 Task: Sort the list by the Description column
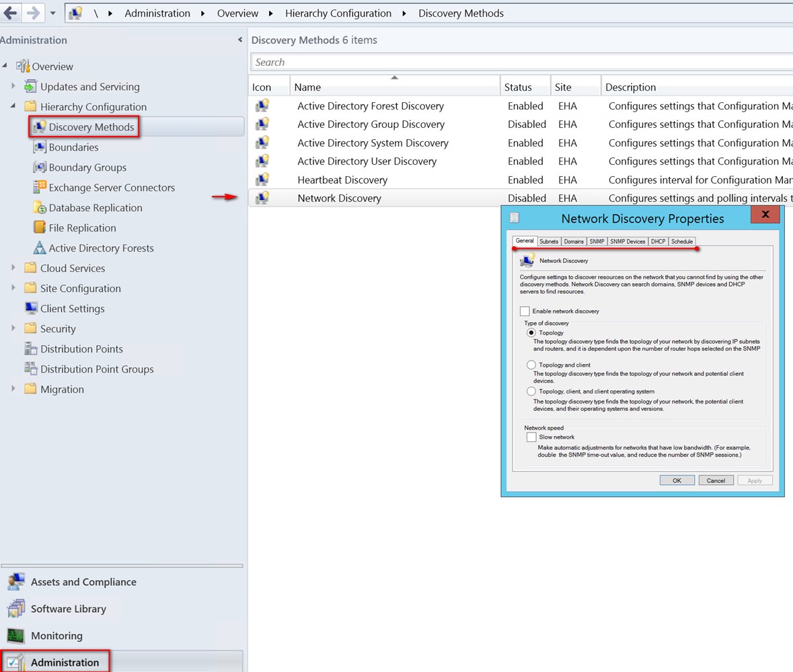(x=697, y=87)
